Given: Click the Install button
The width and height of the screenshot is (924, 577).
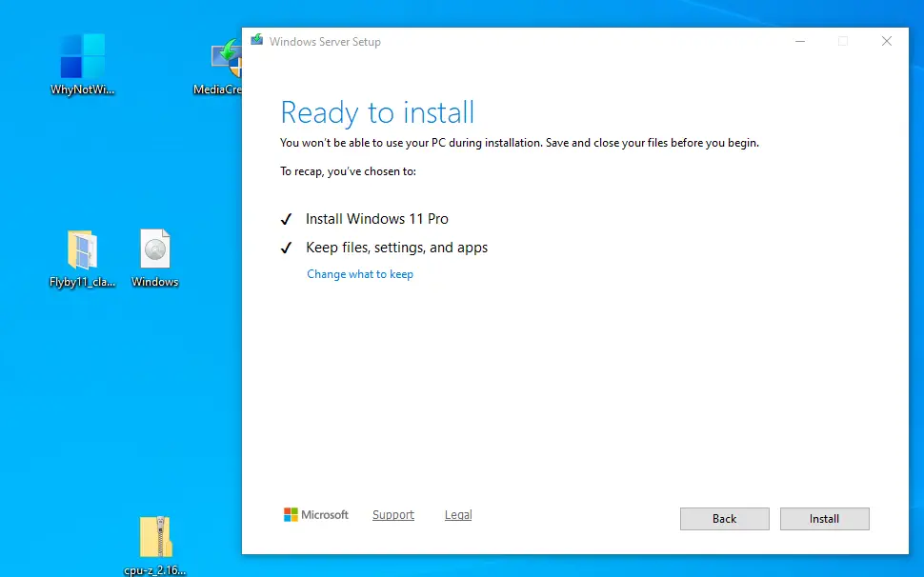Looking at the screenshot, I should point(824,519).
